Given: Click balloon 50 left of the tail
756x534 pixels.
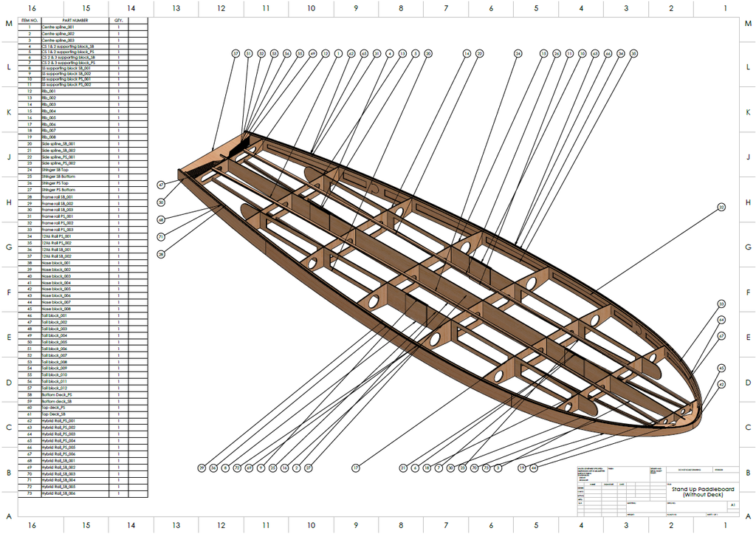Looking at the screenshot, I should click(x=161, y=202).
